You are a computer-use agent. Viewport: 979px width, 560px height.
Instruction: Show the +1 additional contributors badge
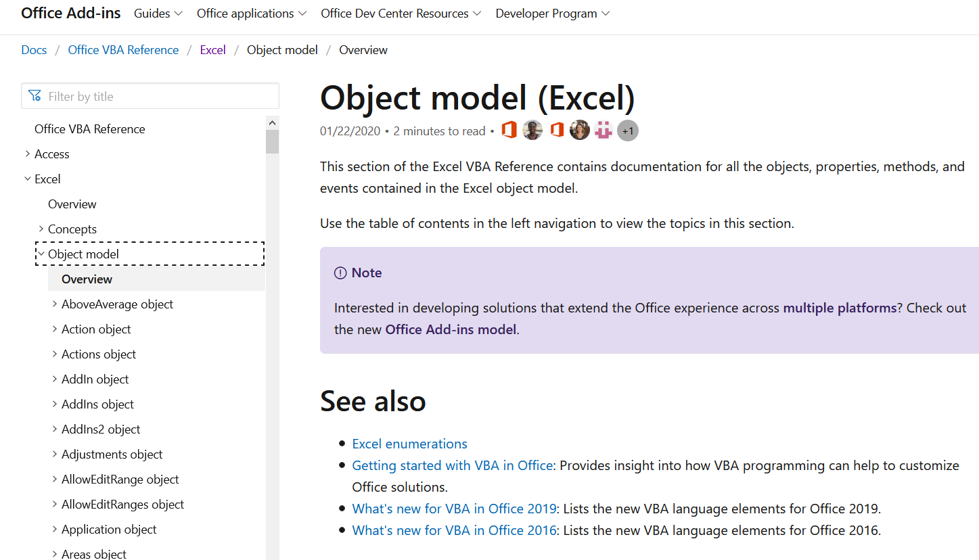pos(628,131)
